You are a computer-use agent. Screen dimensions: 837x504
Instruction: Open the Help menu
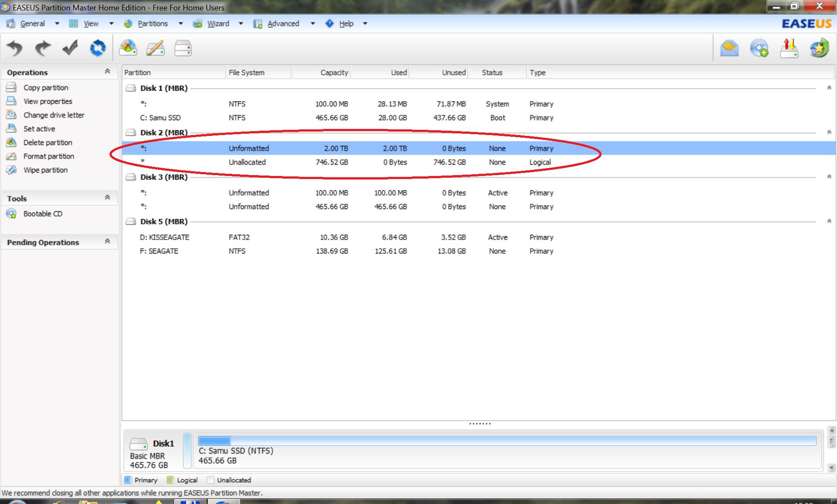(x=346, y=24)
